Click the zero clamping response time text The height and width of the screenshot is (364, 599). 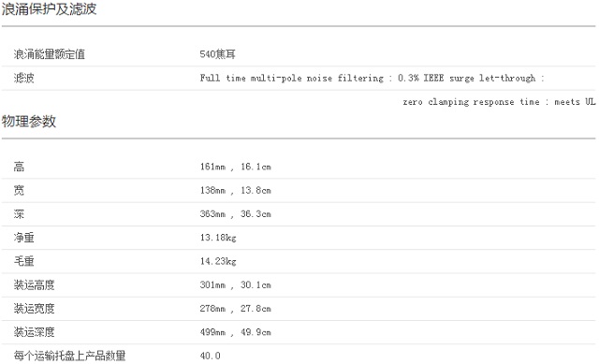pyautogui.click(x=471, y=102)
